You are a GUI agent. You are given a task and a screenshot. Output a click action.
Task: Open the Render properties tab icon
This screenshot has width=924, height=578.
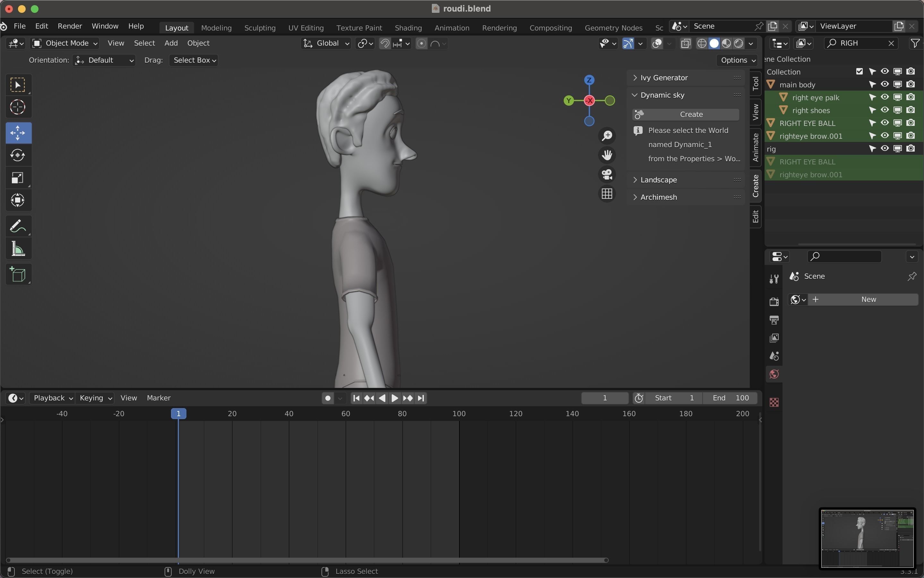[x=774, y=302]
